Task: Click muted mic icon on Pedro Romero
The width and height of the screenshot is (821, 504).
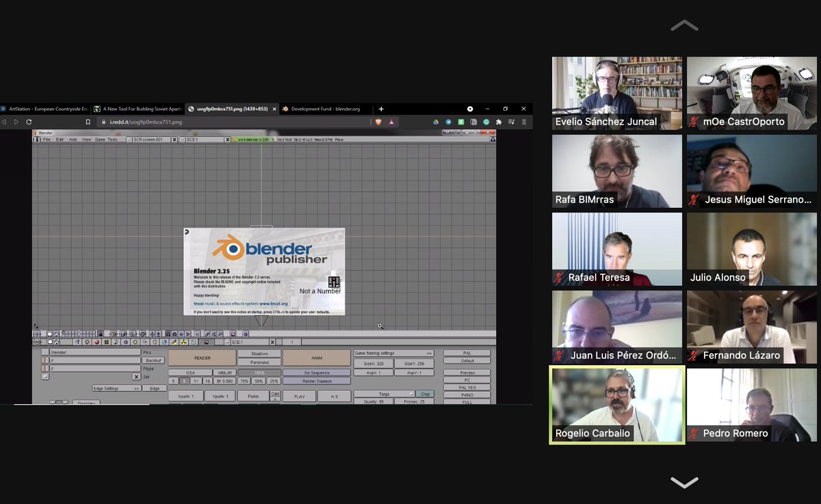Action: pyautogui.click(x=694, y=434)
